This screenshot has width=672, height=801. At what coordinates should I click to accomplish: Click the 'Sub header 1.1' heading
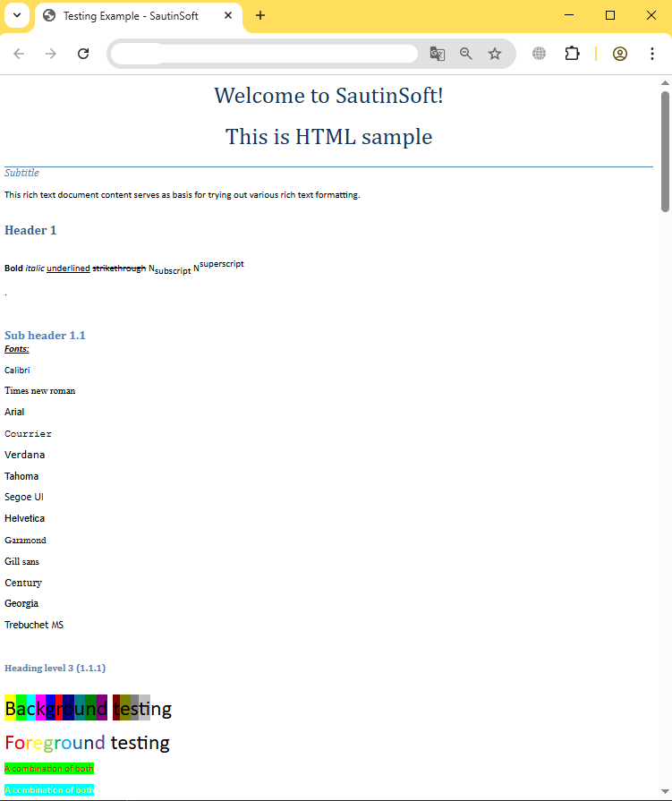[45, 335]
